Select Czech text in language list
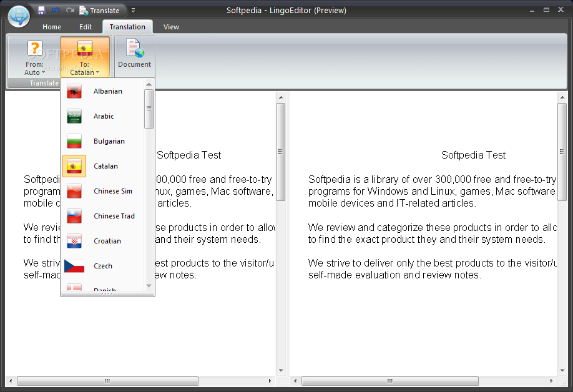This screenshot has width=573, height=392. pyautogui.click(x=103, y=266)
